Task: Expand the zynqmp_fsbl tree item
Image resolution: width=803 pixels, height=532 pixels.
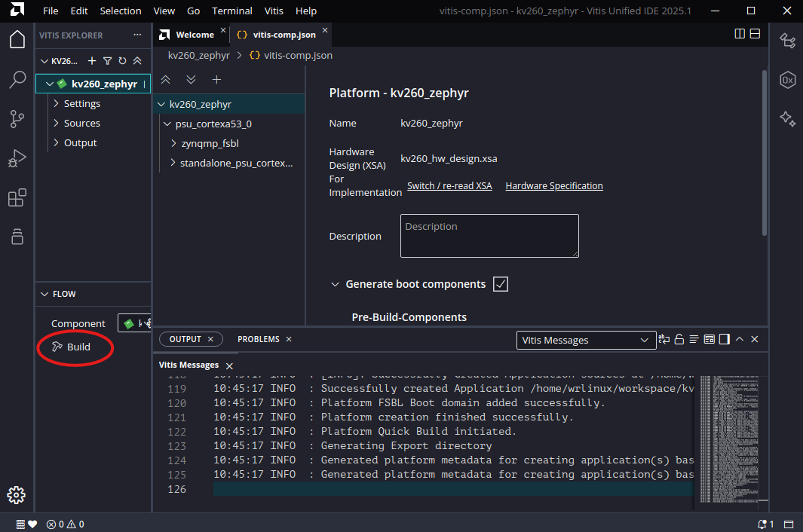Action: tap(173, 143)
